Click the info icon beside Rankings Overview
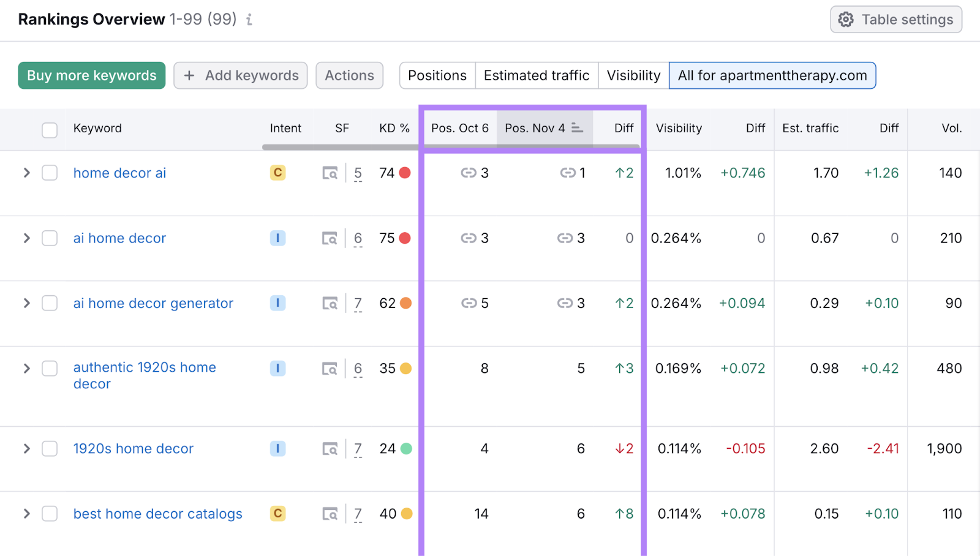This screenshot has width=980, height=556. click(x=249, y=20)
